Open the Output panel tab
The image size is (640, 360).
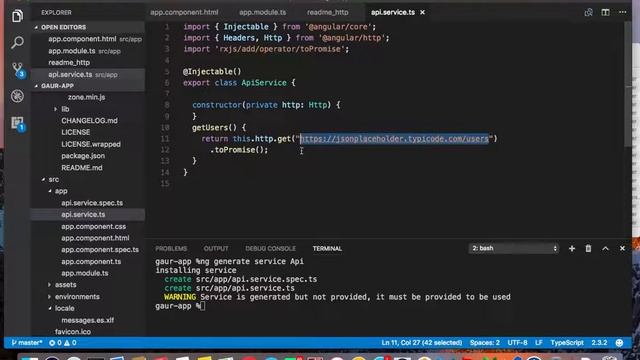click(216, 249)
